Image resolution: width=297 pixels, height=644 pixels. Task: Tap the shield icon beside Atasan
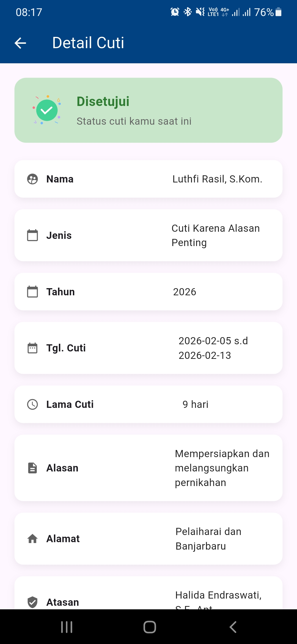[x=32, y=602]
